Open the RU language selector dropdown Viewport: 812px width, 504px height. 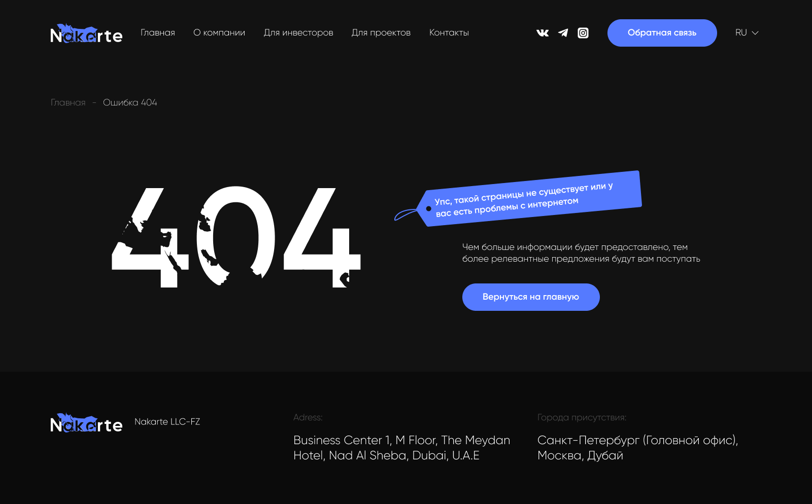pyautogui.click(x=741, y=32)
